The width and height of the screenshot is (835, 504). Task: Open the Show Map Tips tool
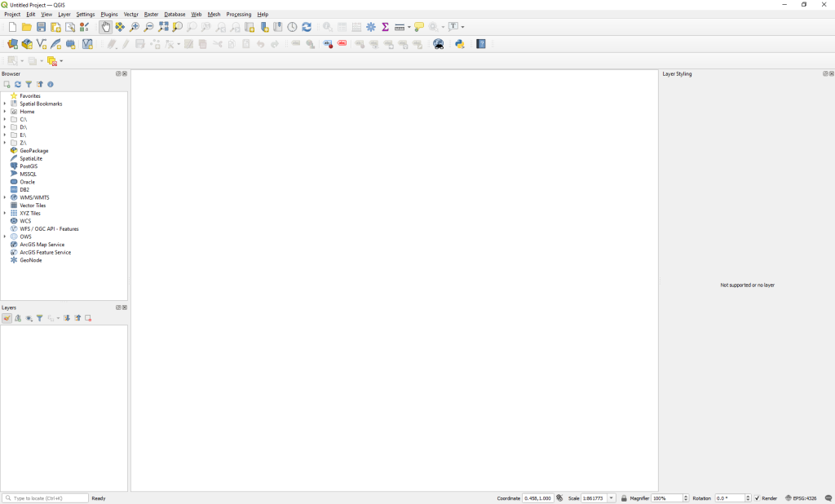[x=417, y=26]
